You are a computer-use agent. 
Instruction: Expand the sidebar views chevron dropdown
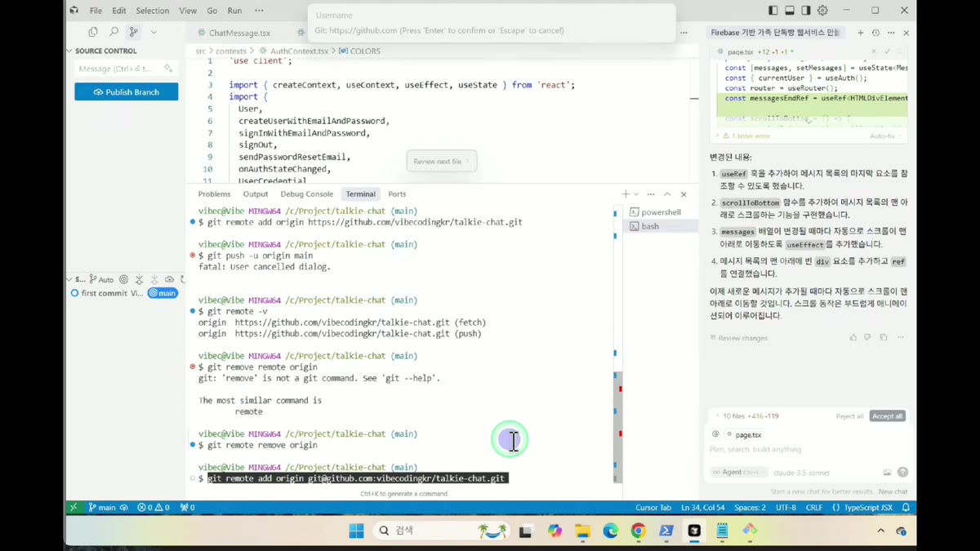click(154, 32)
